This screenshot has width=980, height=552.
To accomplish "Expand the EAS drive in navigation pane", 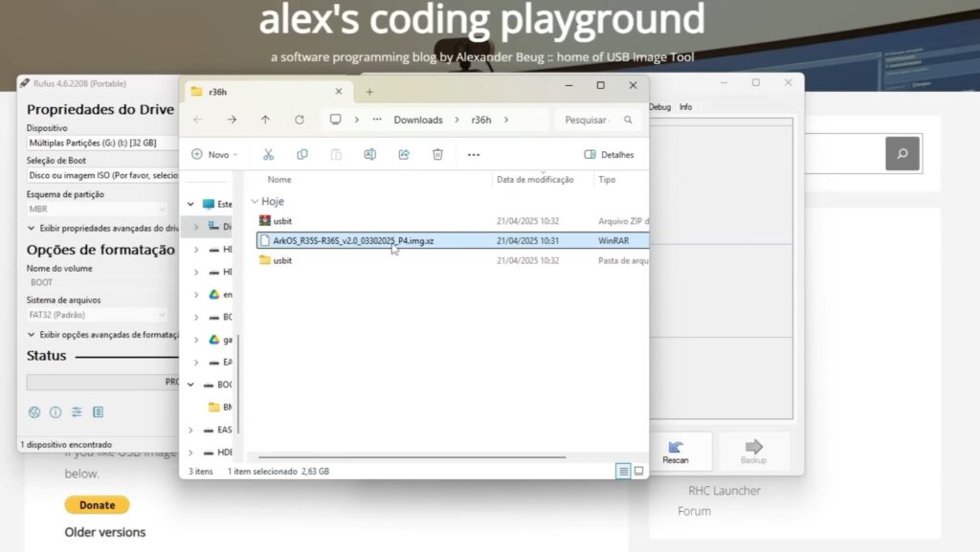I will pos(190,430).
